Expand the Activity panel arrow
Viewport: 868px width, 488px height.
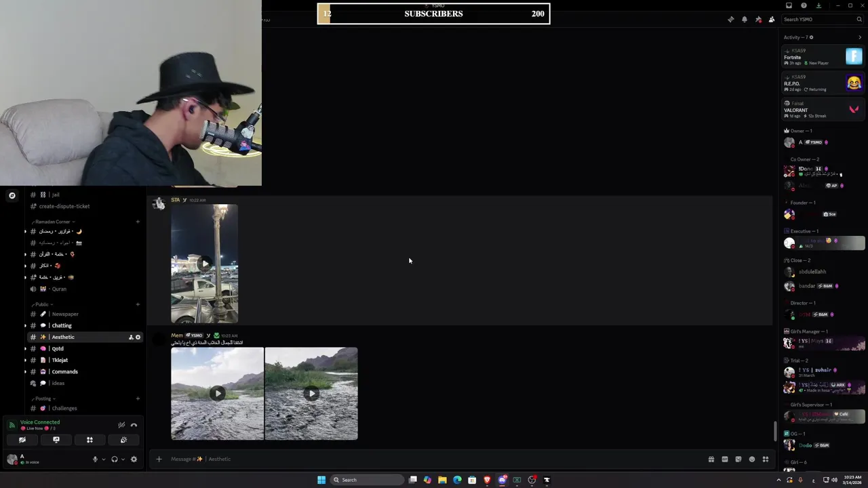[x=860, y=37]
